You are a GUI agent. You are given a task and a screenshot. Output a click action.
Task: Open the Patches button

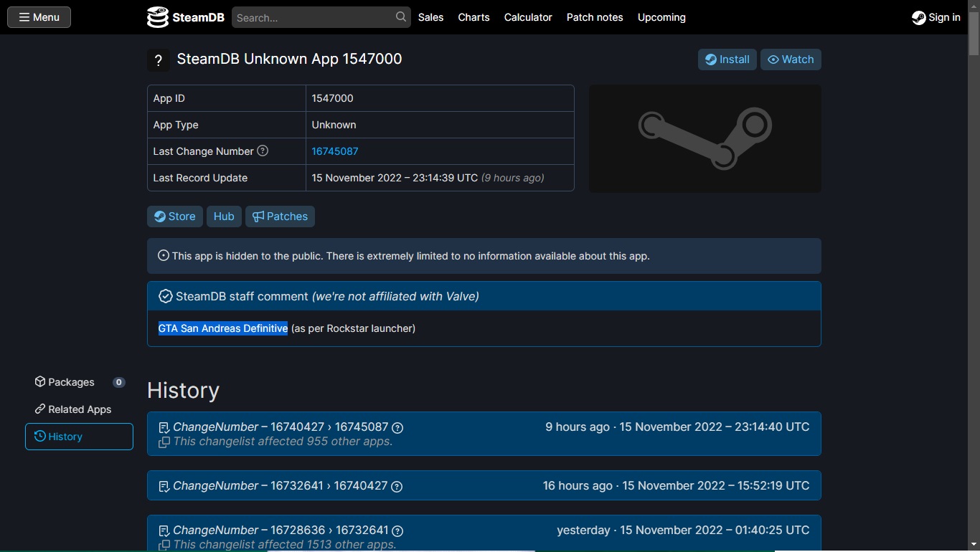tap(280, 216)
